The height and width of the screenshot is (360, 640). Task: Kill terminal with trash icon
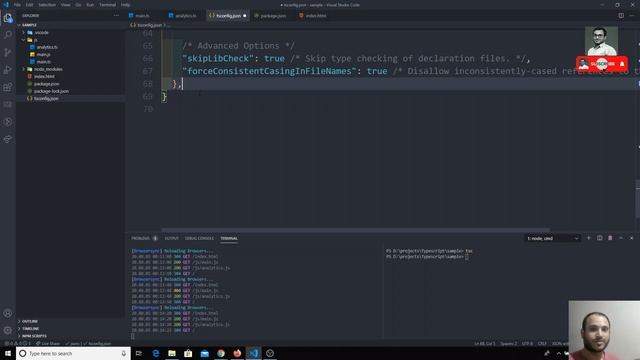click(610, 238)
